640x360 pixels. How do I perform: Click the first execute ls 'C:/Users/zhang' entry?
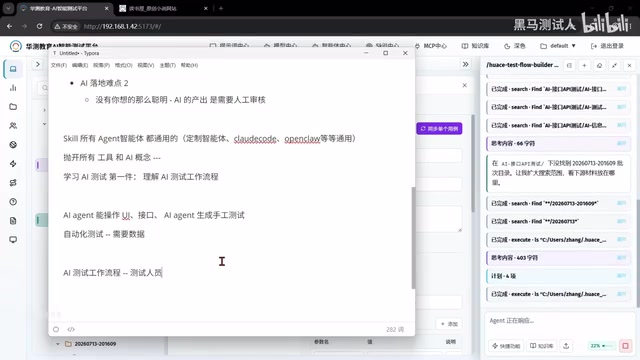click(x=558, y=240)
